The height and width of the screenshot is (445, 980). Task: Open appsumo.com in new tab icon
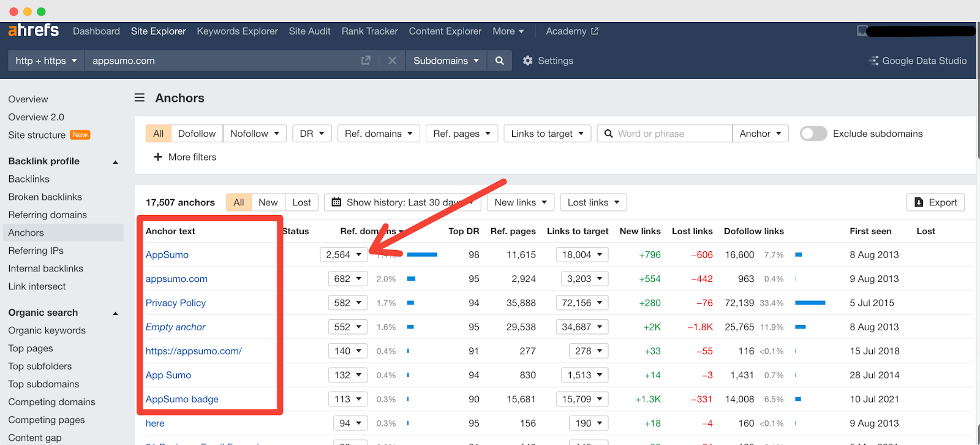pyautogui.click(x=366, y=61)
